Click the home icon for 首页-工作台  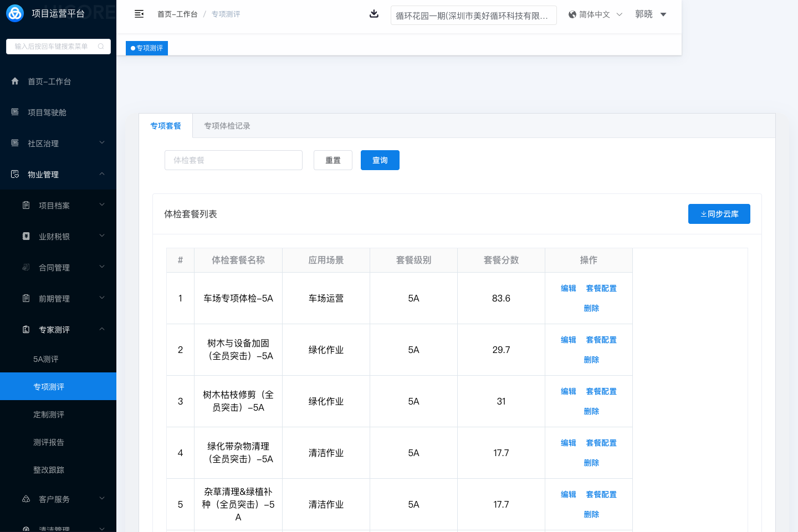(x=15, y=81)
